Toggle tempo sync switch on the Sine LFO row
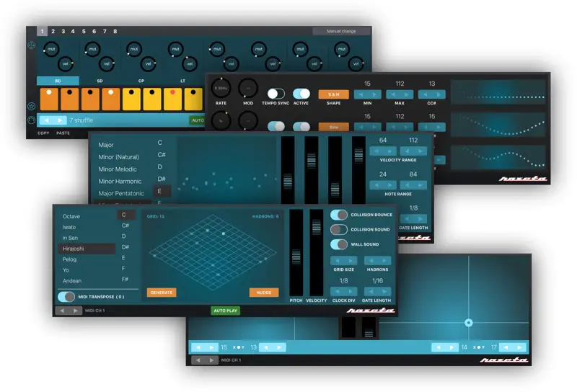This screenshot has height=392, width=577. (x=276, y=127)
